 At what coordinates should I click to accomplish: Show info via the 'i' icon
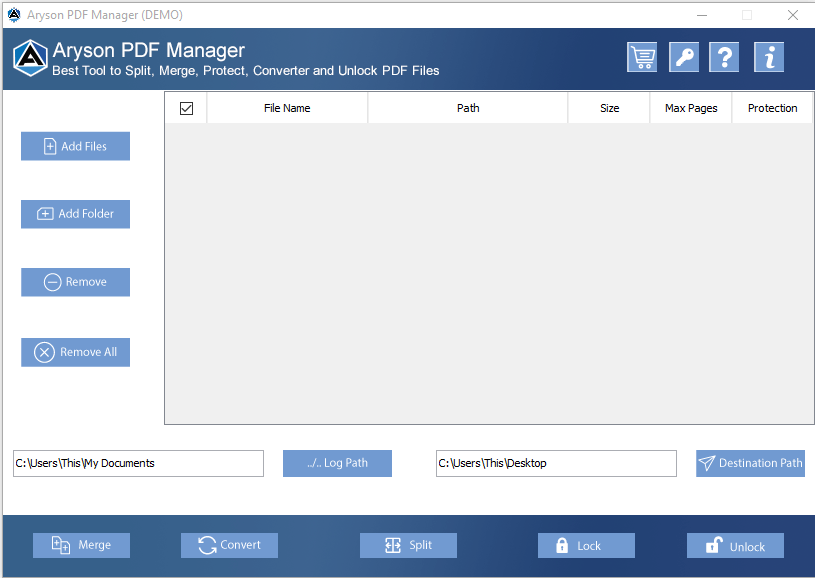point(769,57)
